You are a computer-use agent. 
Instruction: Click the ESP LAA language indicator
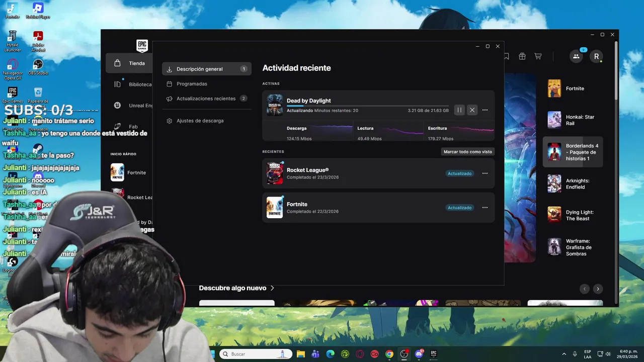pos(588,354)
